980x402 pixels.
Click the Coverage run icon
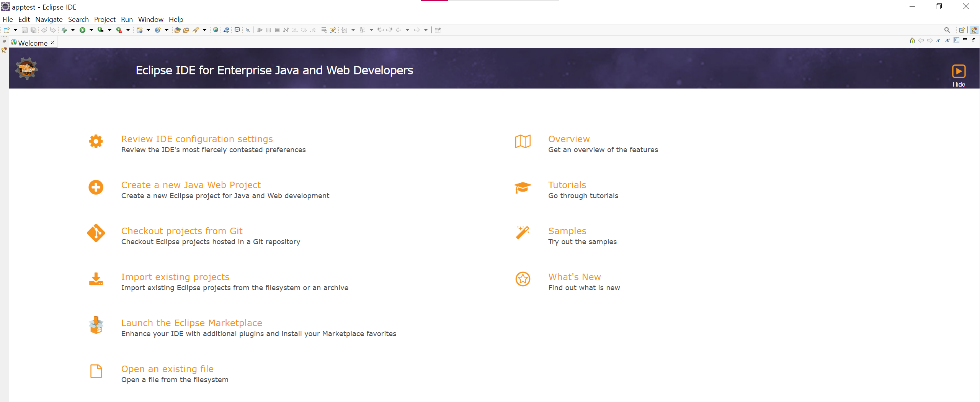click(100, 30)
